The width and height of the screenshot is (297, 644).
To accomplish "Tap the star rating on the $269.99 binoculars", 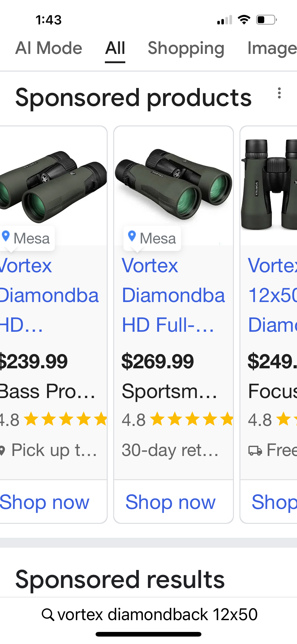I will [192, 419].
